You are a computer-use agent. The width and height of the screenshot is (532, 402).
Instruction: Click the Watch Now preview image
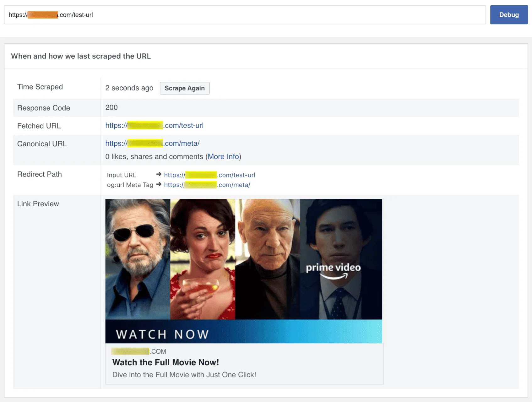[244, 271]
